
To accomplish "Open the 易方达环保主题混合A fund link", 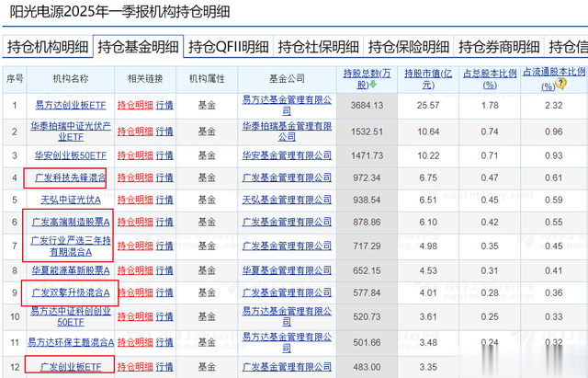I will [71, 342].
